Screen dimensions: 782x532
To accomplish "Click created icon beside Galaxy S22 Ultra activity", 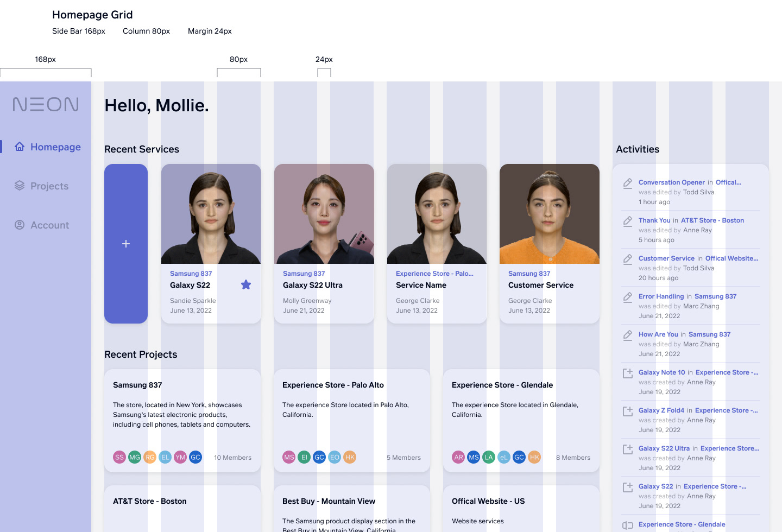I will pyautogui.click(x=628, y=449).
